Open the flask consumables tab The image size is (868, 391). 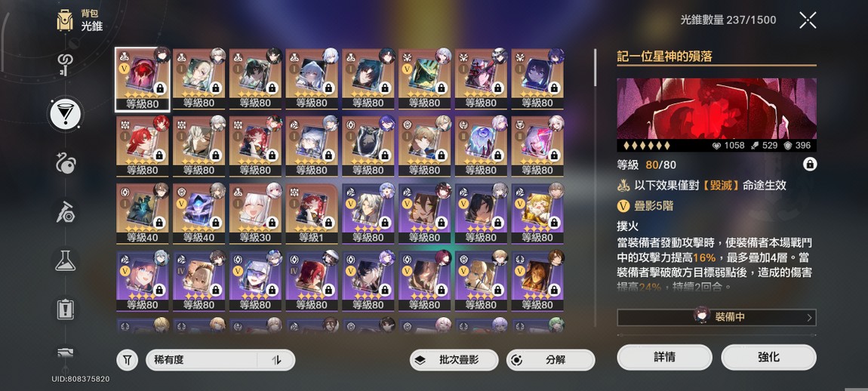(x=66, y=260)
